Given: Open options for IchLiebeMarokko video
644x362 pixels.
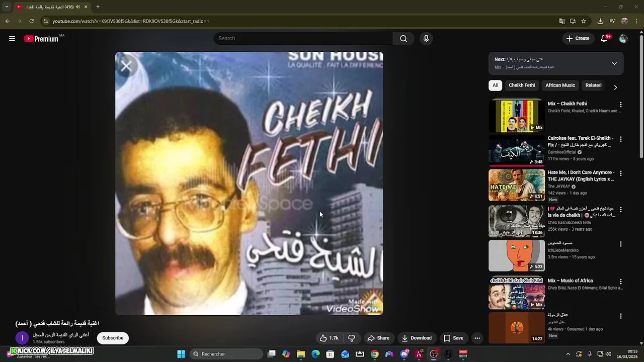Looking at the screenshot, I should (x=621, y=244).
